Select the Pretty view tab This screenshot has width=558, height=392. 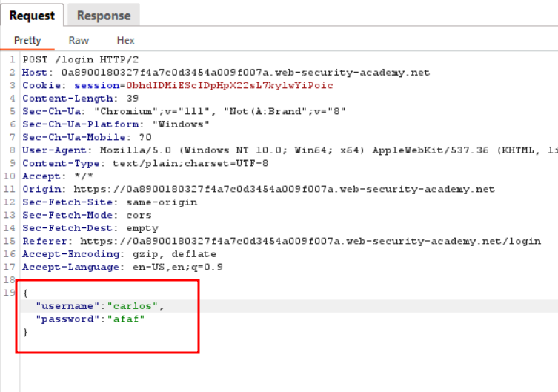[27, 41]
